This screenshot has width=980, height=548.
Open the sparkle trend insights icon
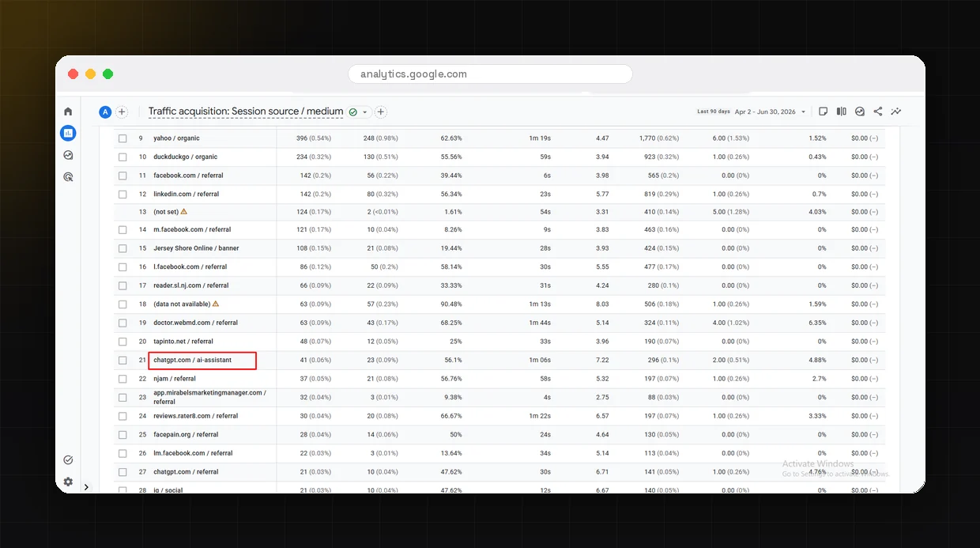896,111
